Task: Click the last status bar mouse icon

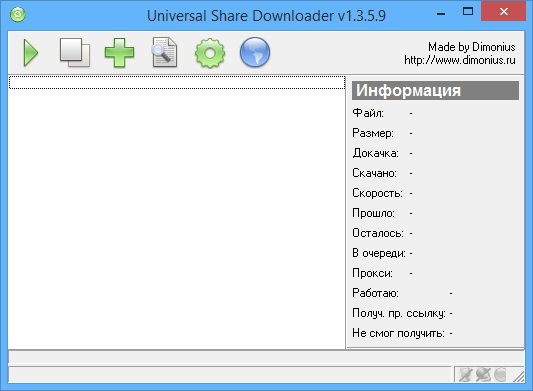Action: pos(500,375)
